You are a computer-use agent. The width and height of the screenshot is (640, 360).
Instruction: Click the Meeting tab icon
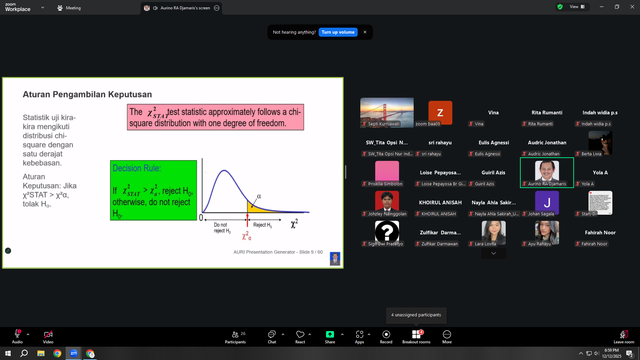pyautogui.click(x=60, y=8)
